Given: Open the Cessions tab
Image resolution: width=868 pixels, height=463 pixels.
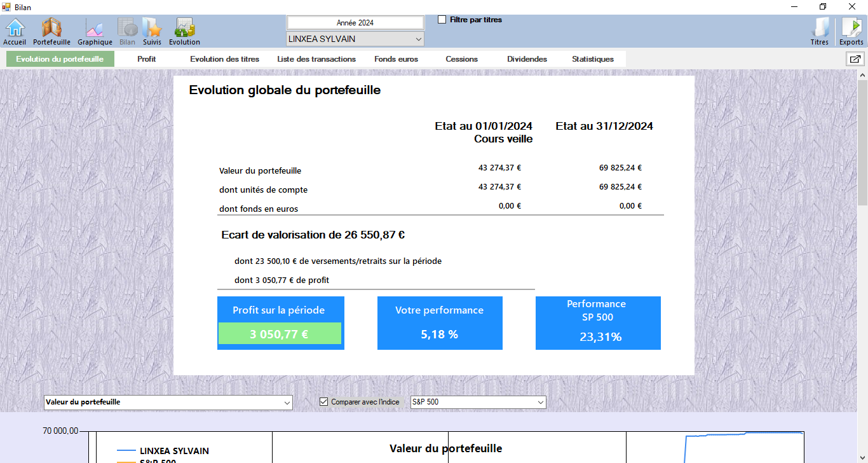Looking at the screenshot, I should click(461, 59).
